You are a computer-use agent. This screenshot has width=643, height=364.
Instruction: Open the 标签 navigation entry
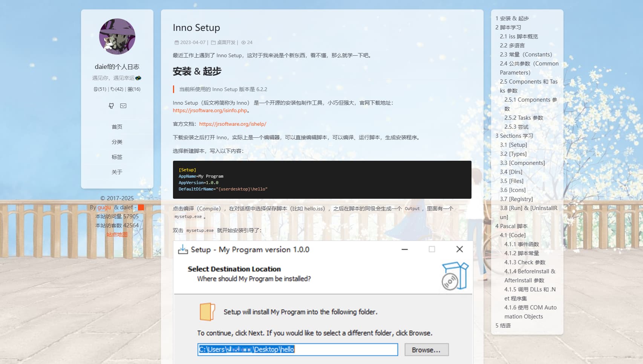pyautogui.click(x=117, y=157)
